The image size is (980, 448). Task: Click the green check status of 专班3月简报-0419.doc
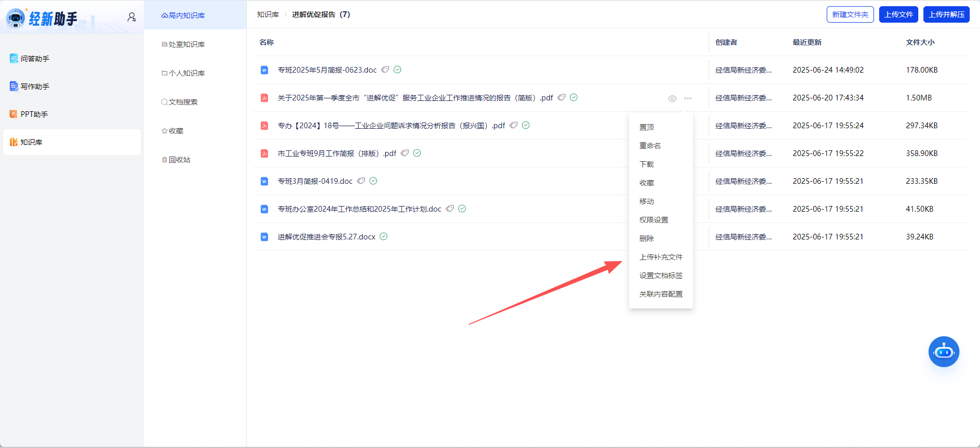(373, 181)
